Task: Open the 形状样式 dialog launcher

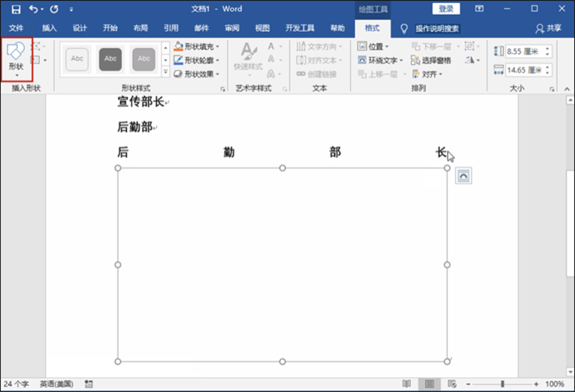Action: click(223, 89)
